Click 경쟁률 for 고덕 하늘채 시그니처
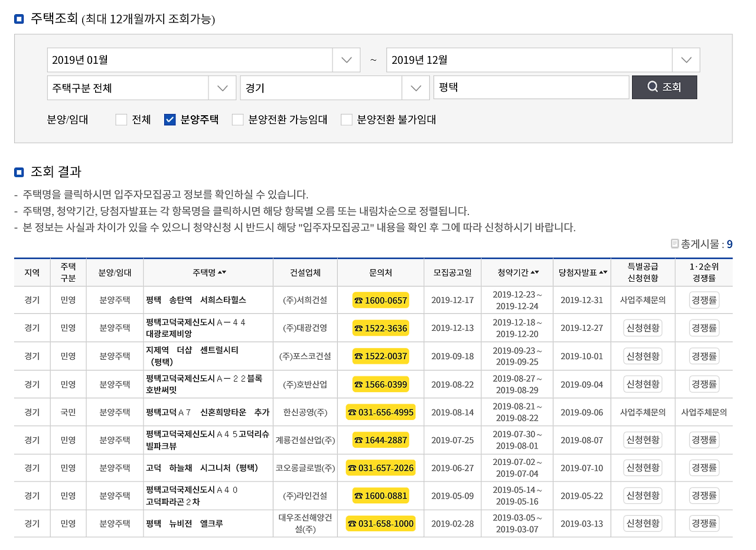756x550 pixels. click(x=704, y=468)
